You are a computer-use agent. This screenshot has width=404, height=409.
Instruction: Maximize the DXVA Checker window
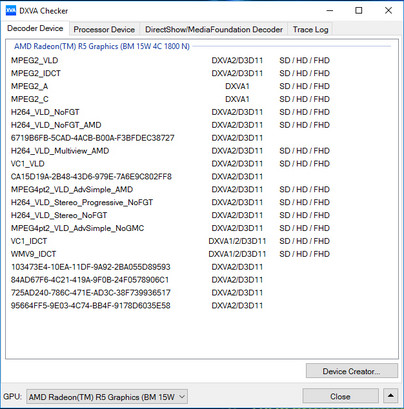pos(359,11)
